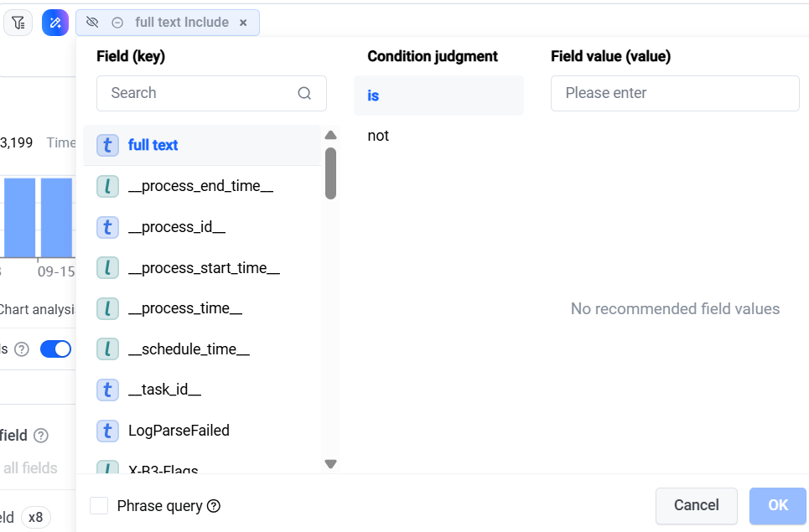This screenshot has width=809, height=532.
Task: Click the long type icon beside __process_time__
Action: pyautogui.click(x=108, y=308)
